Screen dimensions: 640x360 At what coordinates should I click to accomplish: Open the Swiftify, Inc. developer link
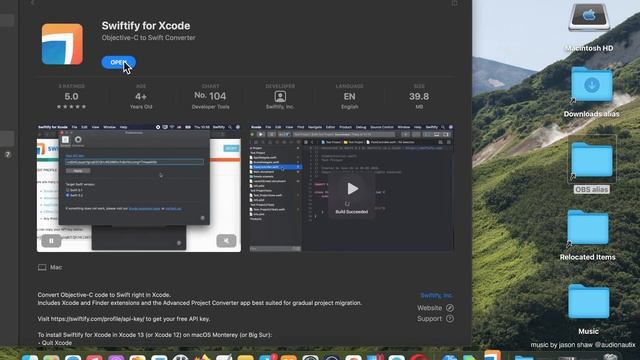(436, 296)
